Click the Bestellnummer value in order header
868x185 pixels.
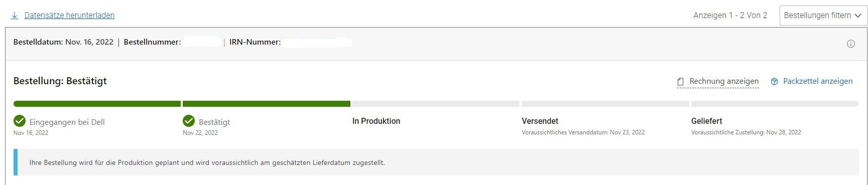[202, 42]
